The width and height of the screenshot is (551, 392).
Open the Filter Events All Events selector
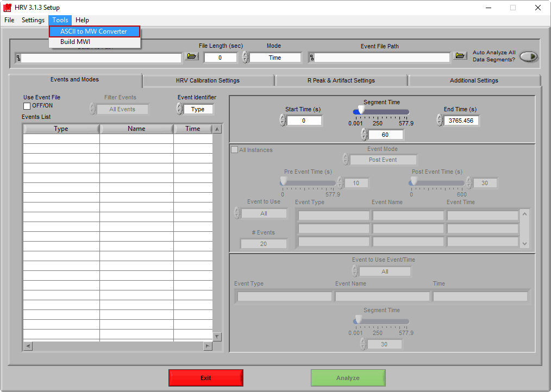(x=122, y=109)
